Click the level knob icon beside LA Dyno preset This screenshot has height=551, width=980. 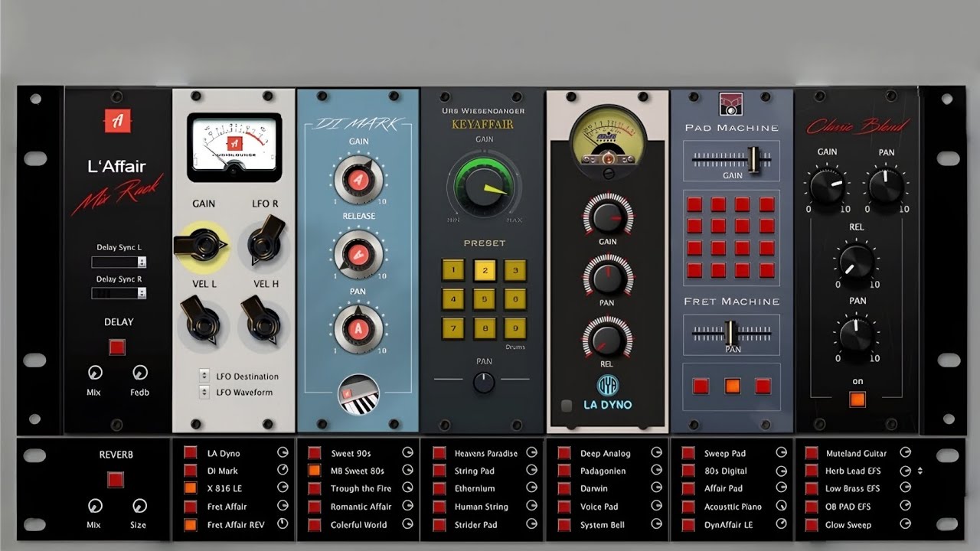coord(283,453)
